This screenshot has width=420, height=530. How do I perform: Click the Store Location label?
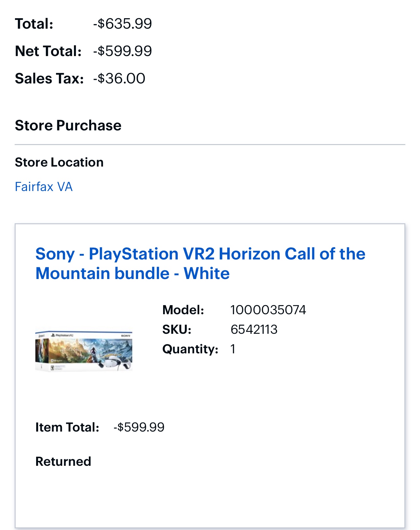[x=59, y=162]
